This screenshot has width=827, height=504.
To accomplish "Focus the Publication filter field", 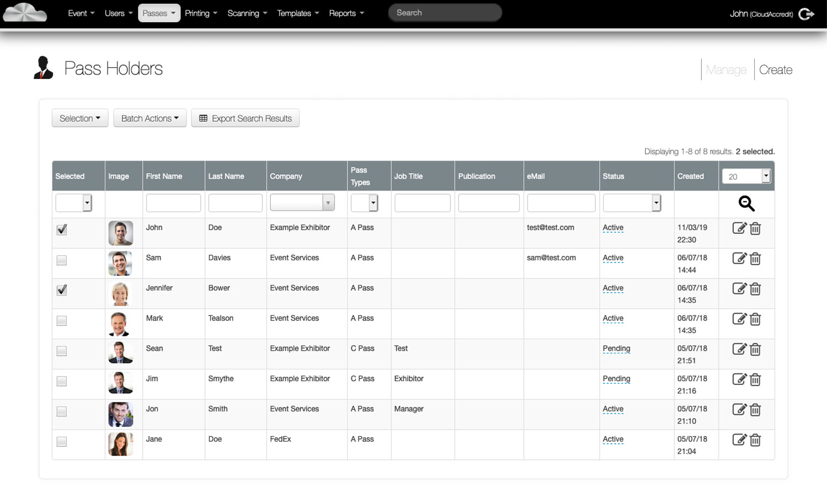I will [x=488, y=203].
